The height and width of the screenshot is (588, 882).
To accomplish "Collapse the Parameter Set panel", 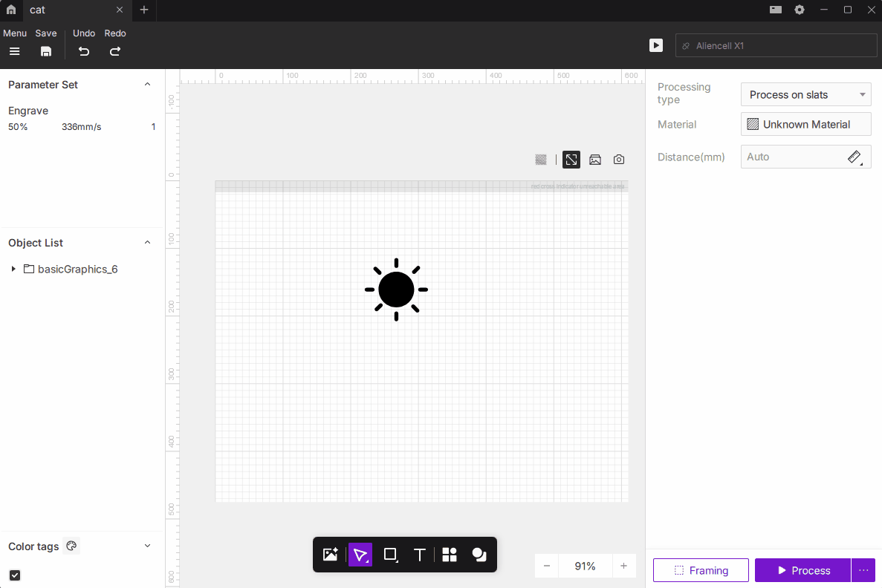I will pyautogui.click(x=147, y=85).
